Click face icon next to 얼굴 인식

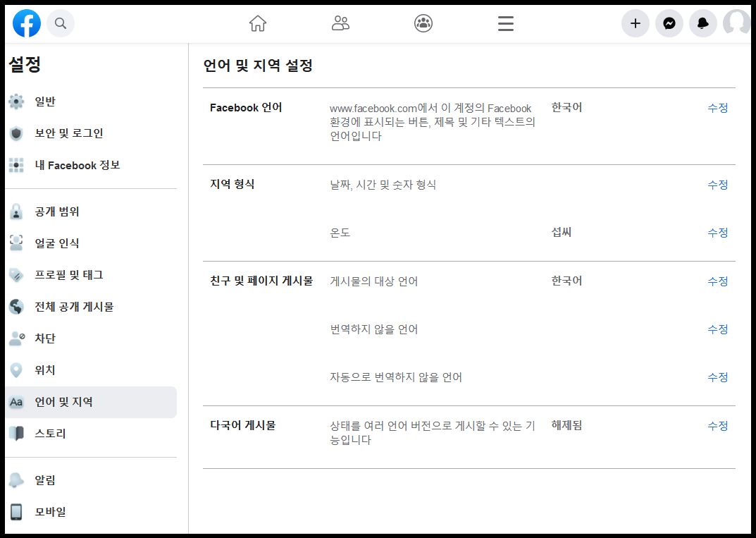click(16, 243)
